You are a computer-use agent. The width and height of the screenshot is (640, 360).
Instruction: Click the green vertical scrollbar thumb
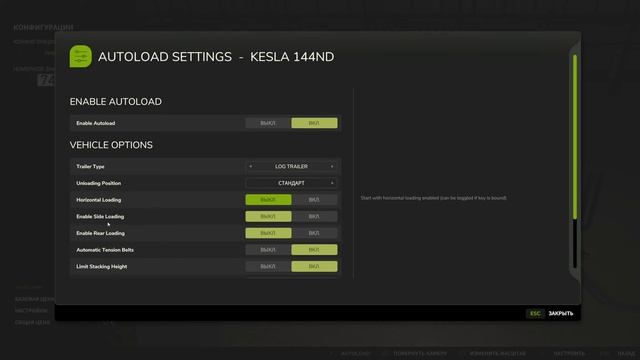point(575,137)
